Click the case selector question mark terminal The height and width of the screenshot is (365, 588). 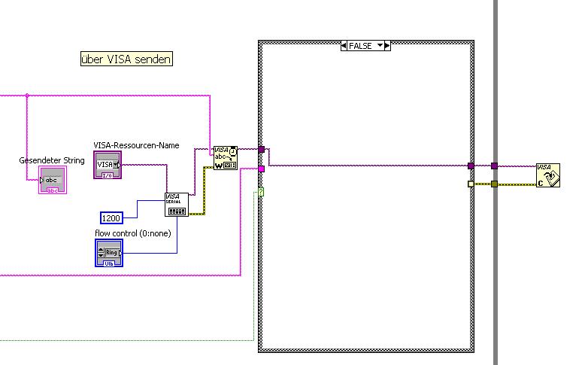(262, 192)
